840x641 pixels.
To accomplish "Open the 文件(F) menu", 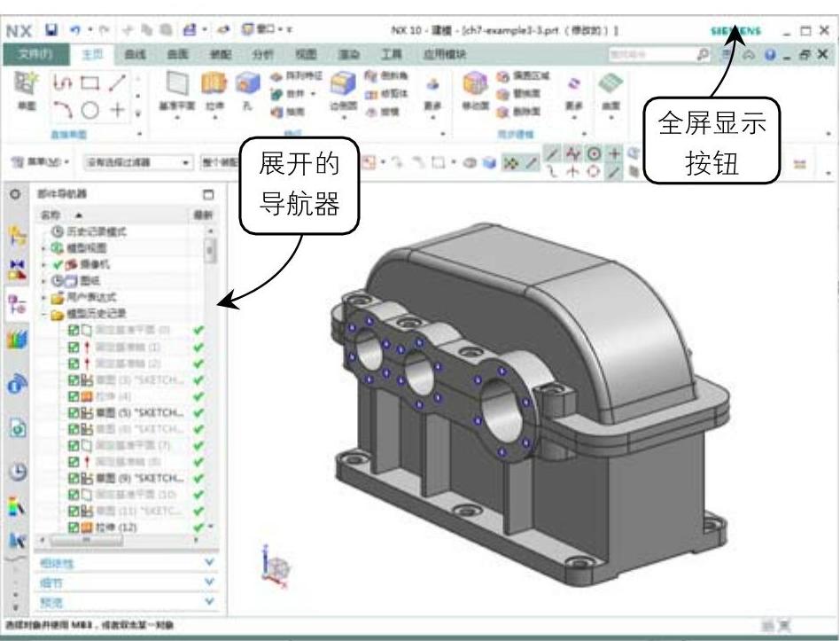I will [x=36, y=54].
